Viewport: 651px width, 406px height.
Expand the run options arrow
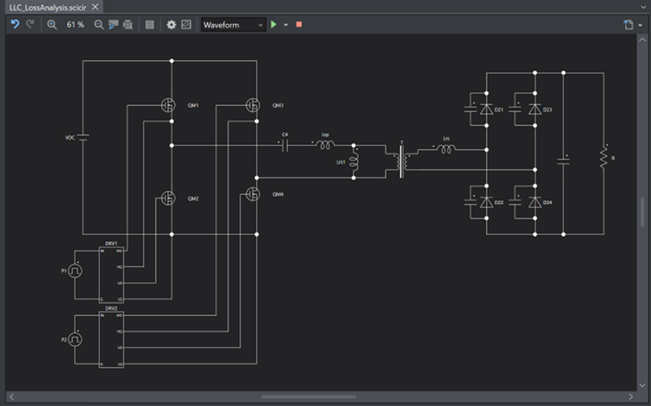click(286, 24)
